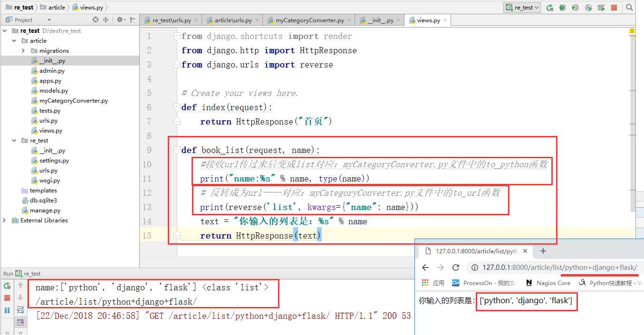Image resolution: width=644 pixels, height=335 pixels.
Task: Open db.sqlite3 in project tree
Action: pos(39,200)
